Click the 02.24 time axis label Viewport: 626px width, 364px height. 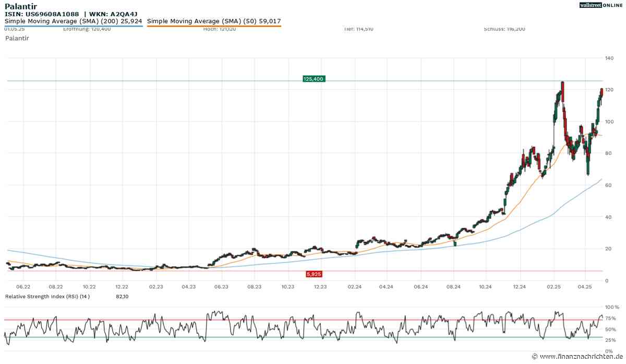[x=355, y=286]
